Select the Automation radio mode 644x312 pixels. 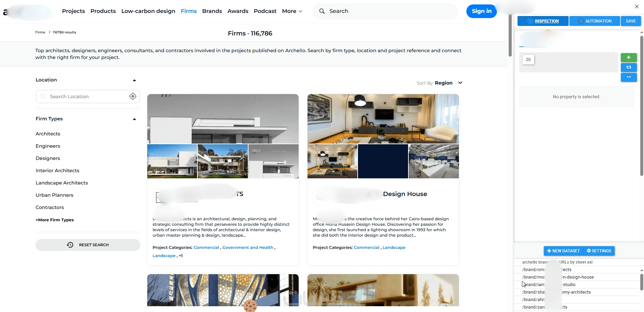pyautogui.click(x=595, y=21)
